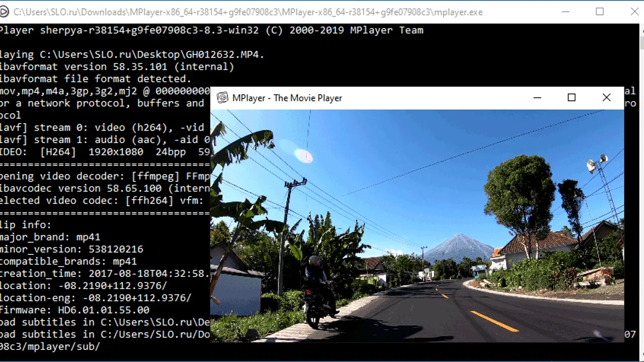Close the mplayer.exe console window
Viewport: 644px width, 362px height.
635,12
